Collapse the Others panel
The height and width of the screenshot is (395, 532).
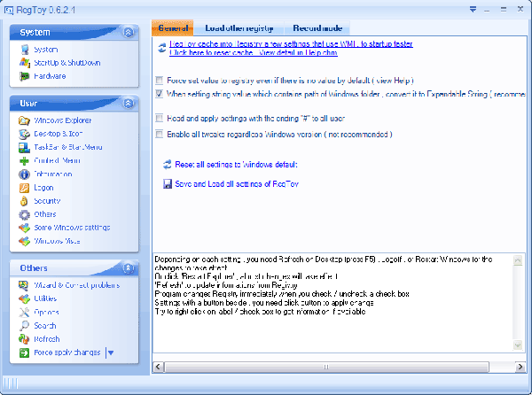click(129, 268)
